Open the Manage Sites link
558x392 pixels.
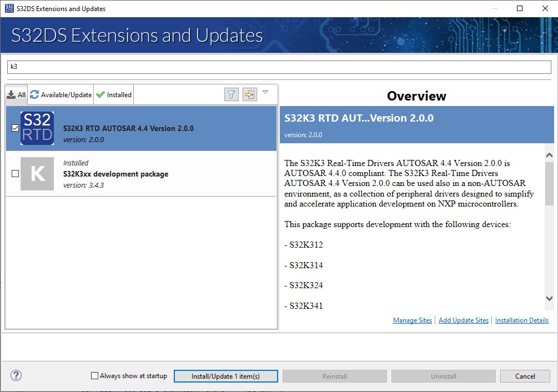click(412, 320)
